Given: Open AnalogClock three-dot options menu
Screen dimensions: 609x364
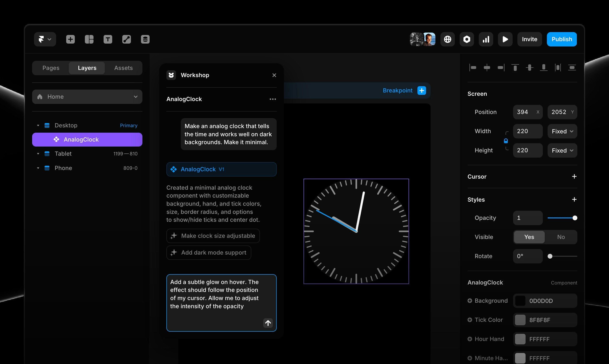Looking at the screenshot, I should [273, 99].
